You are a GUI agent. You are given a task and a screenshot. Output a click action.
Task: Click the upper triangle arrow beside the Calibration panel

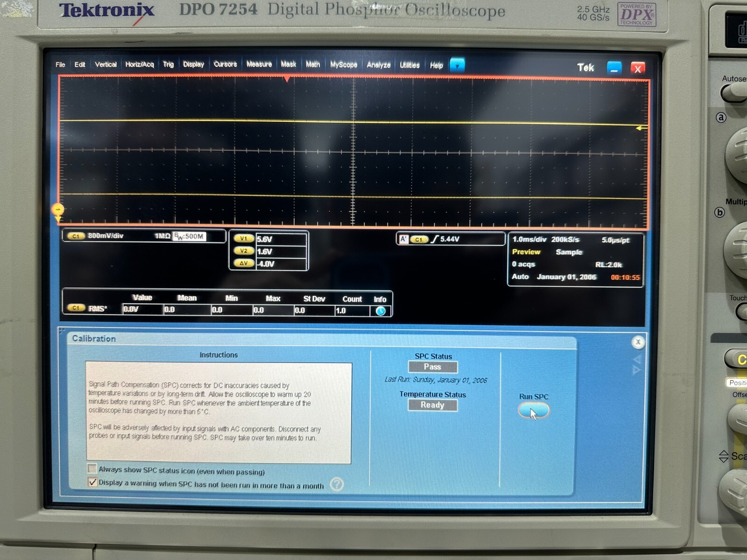click(637, 359)
